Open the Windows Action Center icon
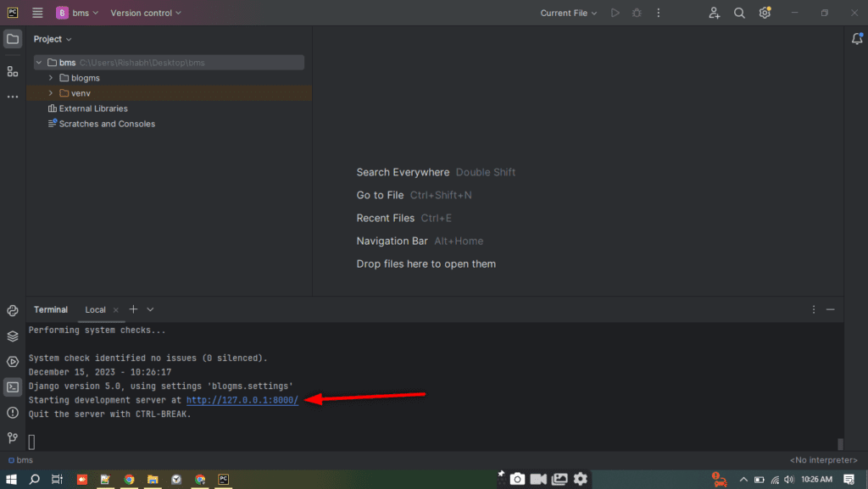The image size is (868, 489). (849, 479)
